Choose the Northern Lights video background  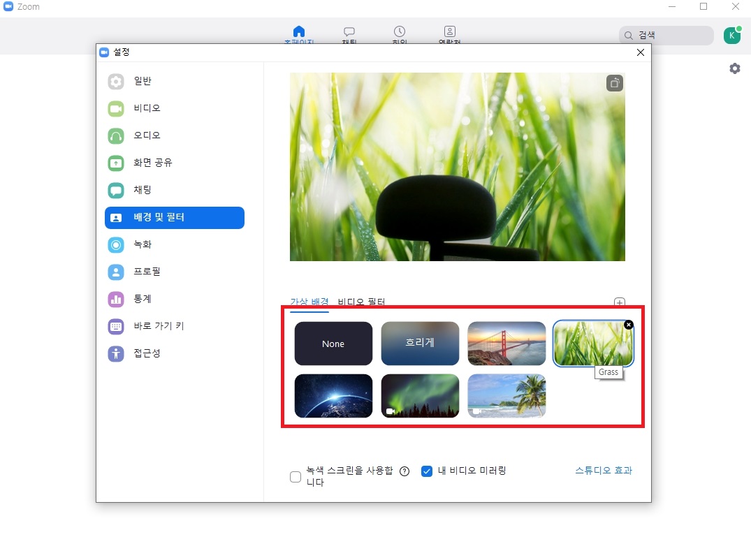[x=420, y=396]
